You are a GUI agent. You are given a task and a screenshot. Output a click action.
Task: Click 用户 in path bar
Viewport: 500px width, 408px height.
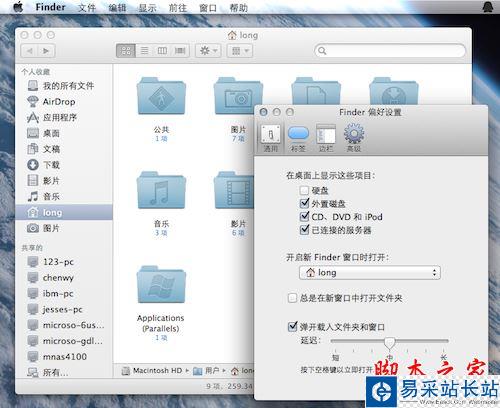(x=207, y=371)
